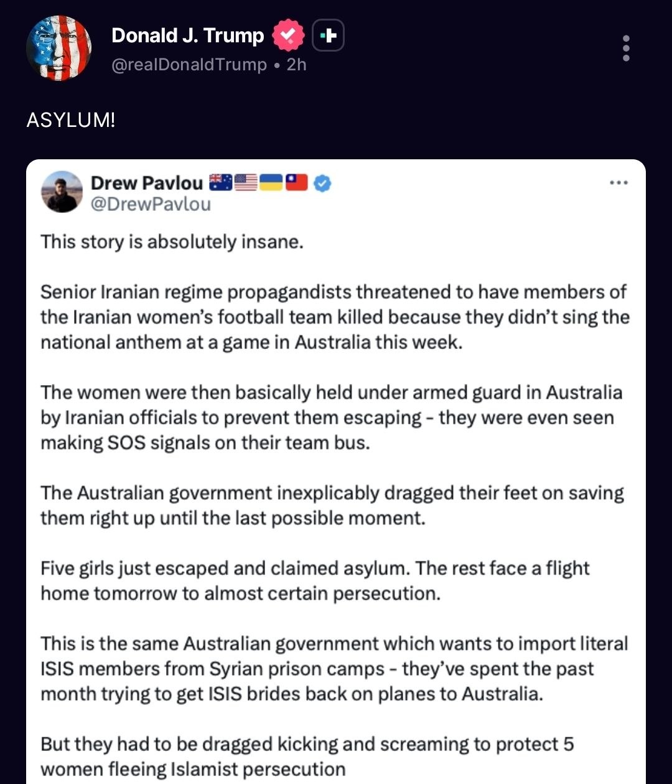Viewport: 672px width, 784px height.
Task: Click the poster's flag-painted profile avatar
Action: coord(59,49)
